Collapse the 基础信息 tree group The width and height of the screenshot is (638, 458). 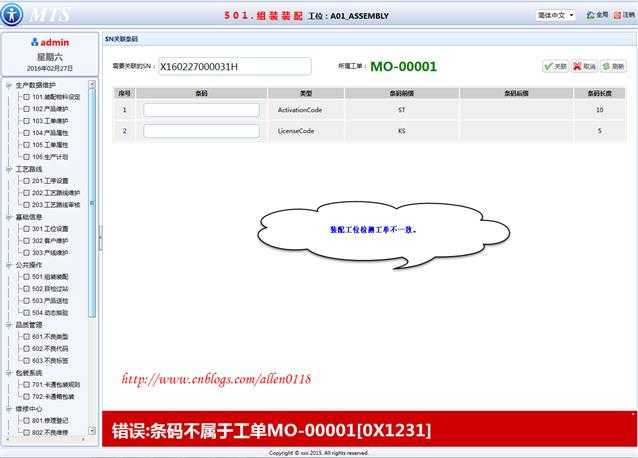click(x=9, y=217)
